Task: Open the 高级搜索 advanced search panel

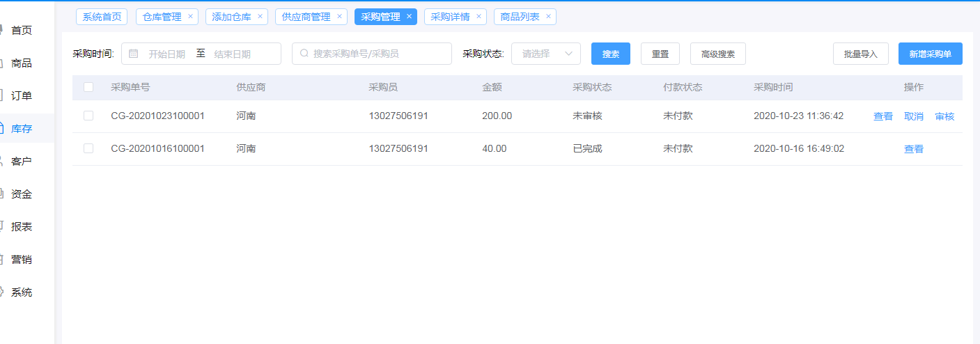Action: (x=717, y=54)
